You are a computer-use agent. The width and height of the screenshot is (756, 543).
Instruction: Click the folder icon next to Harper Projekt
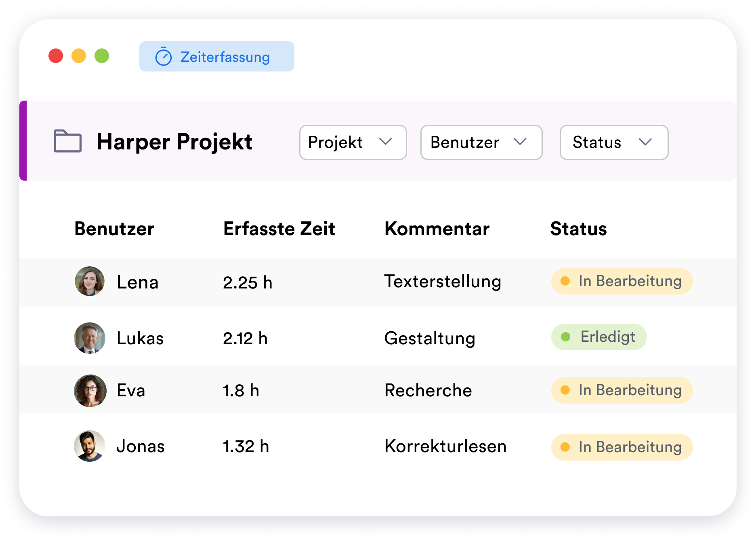(68, 142)
